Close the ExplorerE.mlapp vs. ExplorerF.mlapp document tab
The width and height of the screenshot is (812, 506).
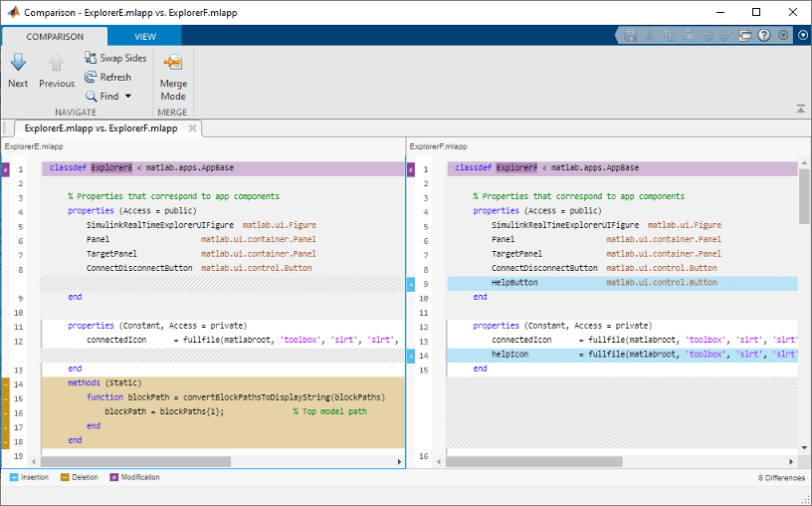tap(193, 127)
